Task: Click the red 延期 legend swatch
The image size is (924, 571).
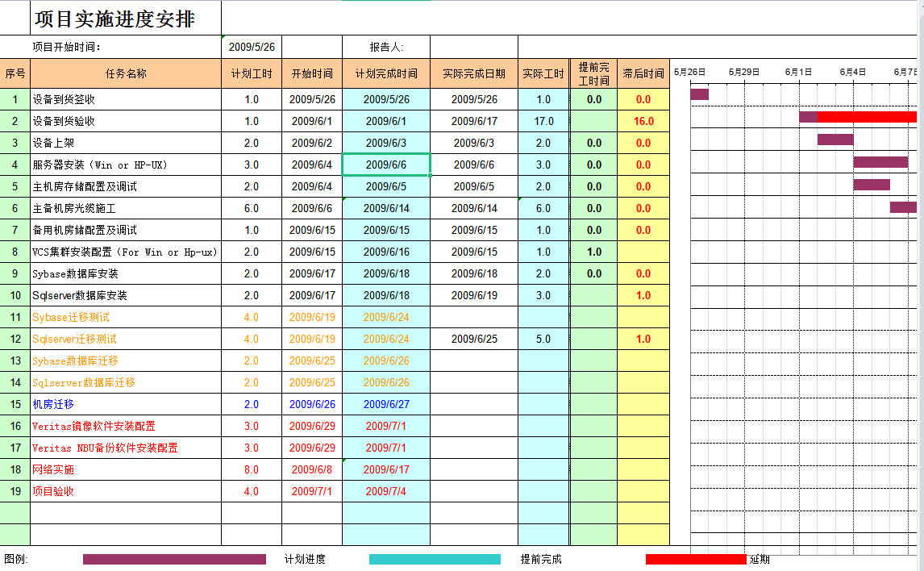Action: (696, 559)
